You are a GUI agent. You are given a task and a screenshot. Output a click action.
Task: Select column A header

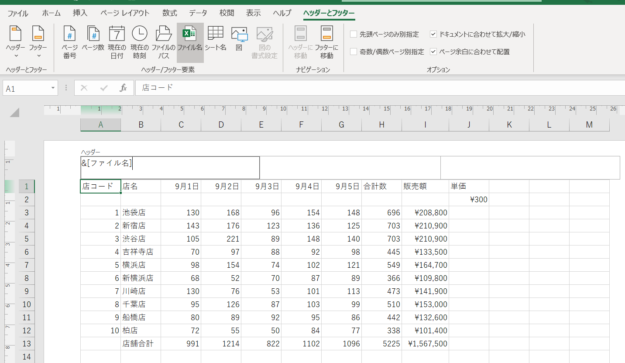coord(100,125)
